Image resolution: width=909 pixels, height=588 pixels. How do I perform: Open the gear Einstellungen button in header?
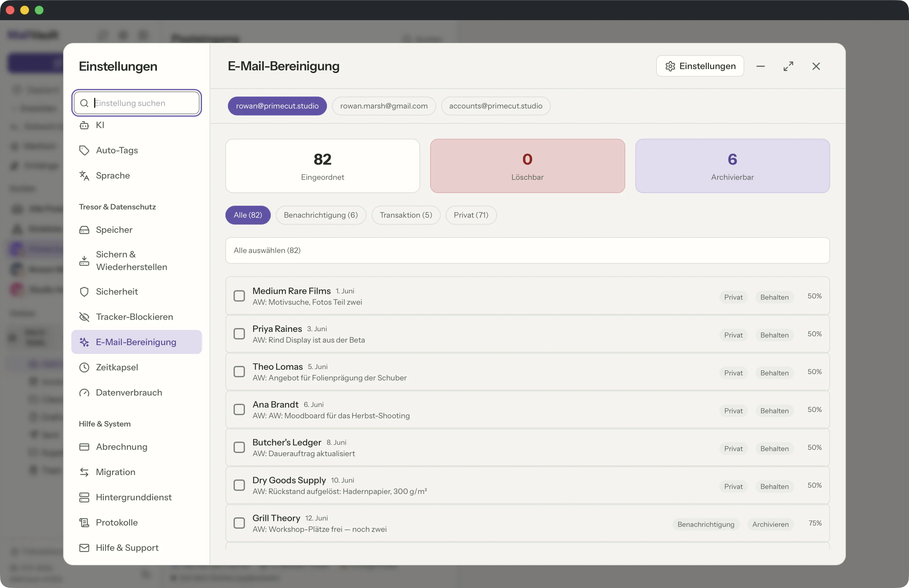pyautogui.click(x=700, y=66)
